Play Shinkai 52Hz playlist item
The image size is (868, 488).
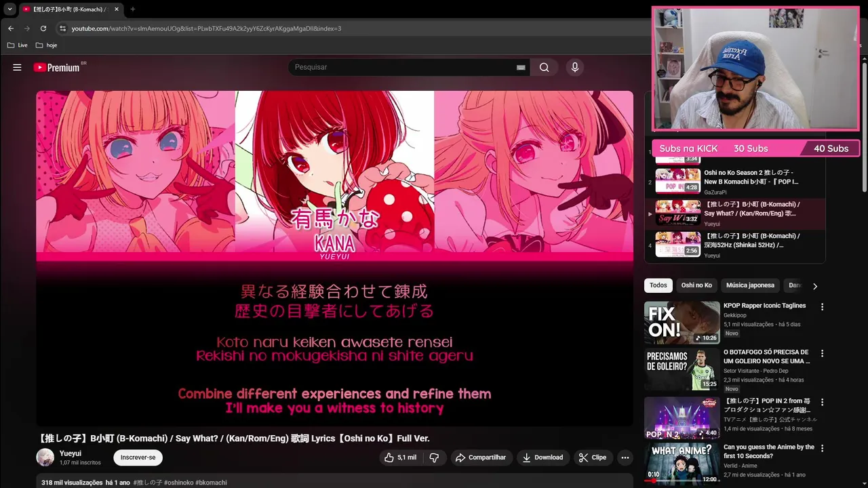coord(735,245)
